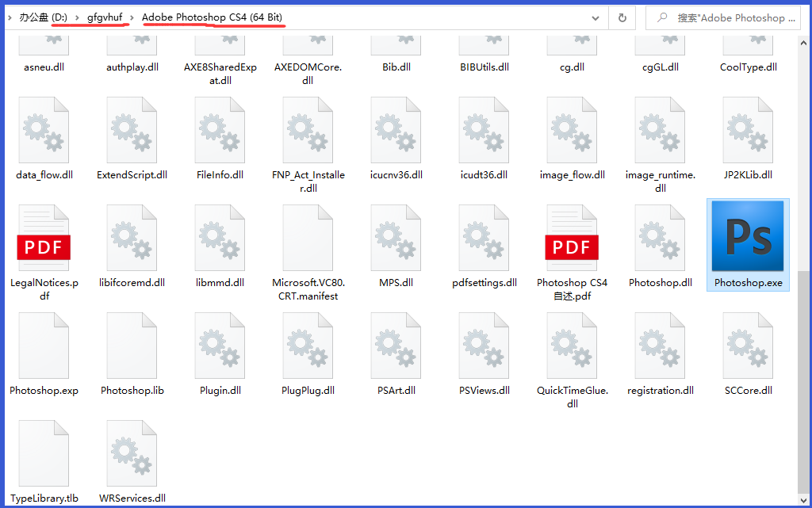The width and height of the screenshot is (812, 508).
Task: Select the Photoshop.dll file icon
Action: coord(660,237)
